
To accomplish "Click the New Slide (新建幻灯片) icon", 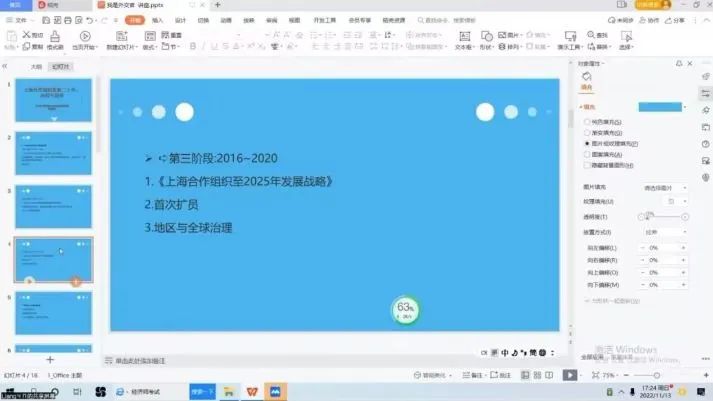I will (118, 41).
